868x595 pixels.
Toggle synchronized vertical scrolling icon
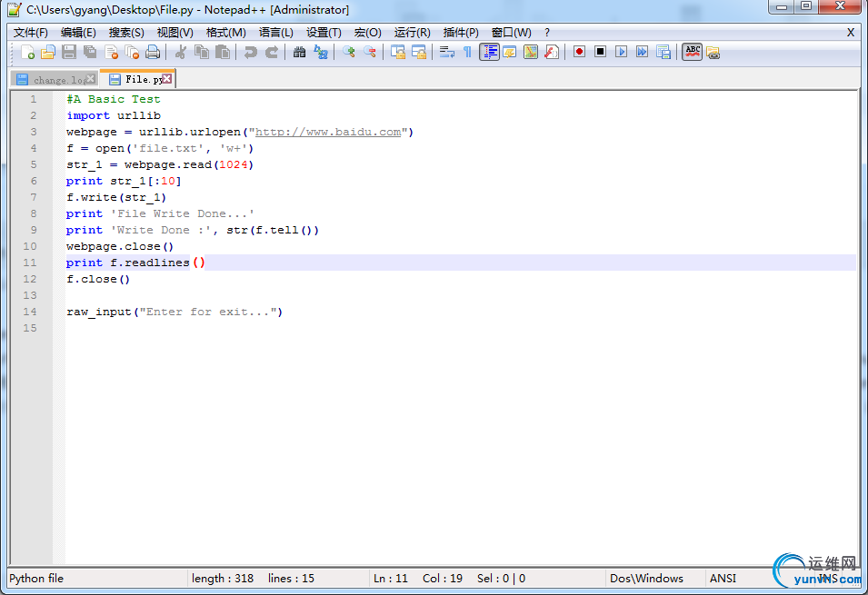click(397, 53)
